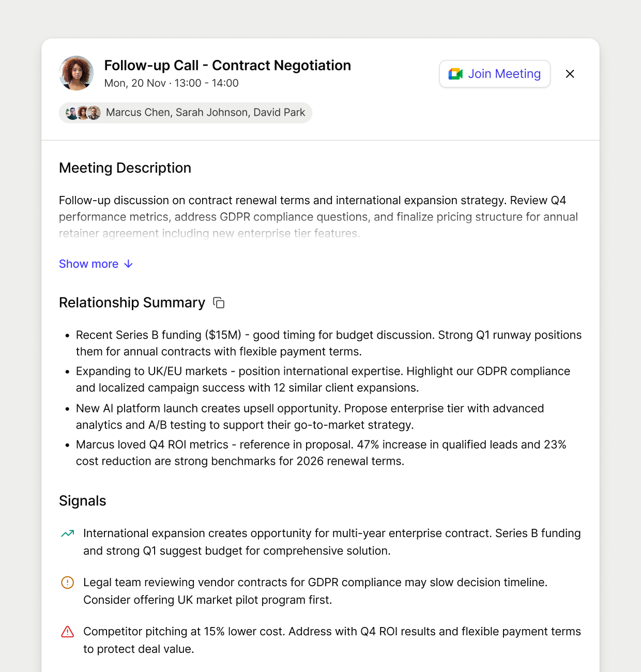Select the Series B funding bullet point
The width and height of the screenshot is (641, 672).
[x=329, y=343]
